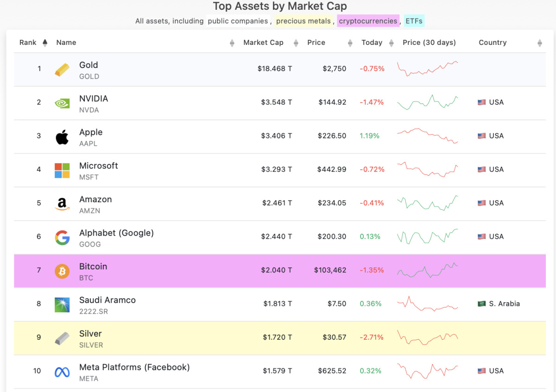Click the Market Cap column header
Screen dimensions: 556x392
click(x=263, y=43)
